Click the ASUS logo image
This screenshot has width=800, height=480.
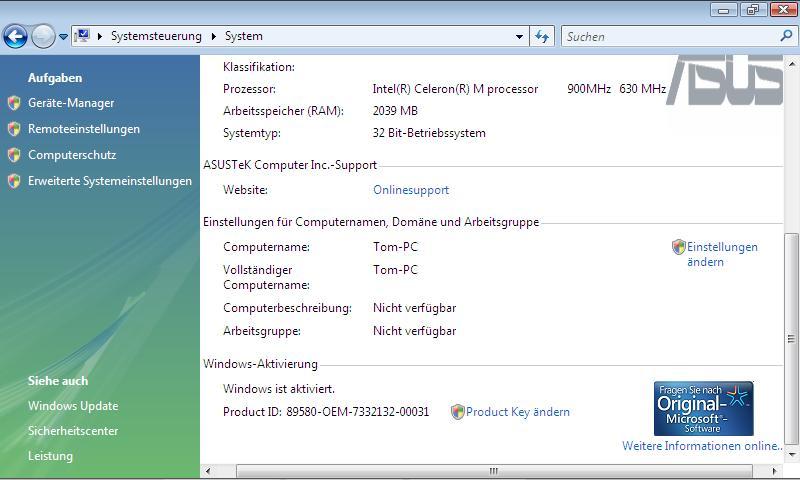coord(724,81)
